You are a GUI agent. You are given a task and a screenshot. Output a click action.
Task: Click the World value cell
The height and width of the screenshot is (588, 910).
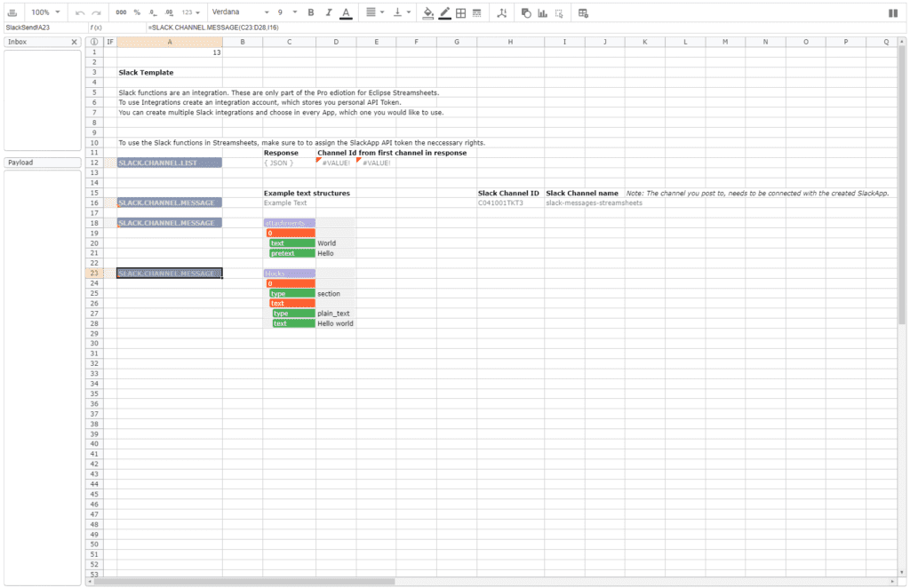(x=336, y=243)
